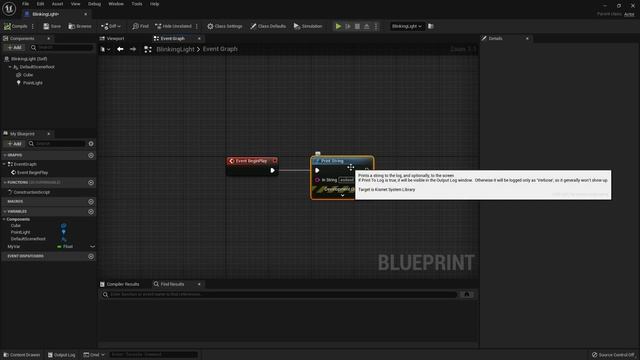Switch to the Viewport tab
Screen dimensions: 640x360
(x=112, y=38)
